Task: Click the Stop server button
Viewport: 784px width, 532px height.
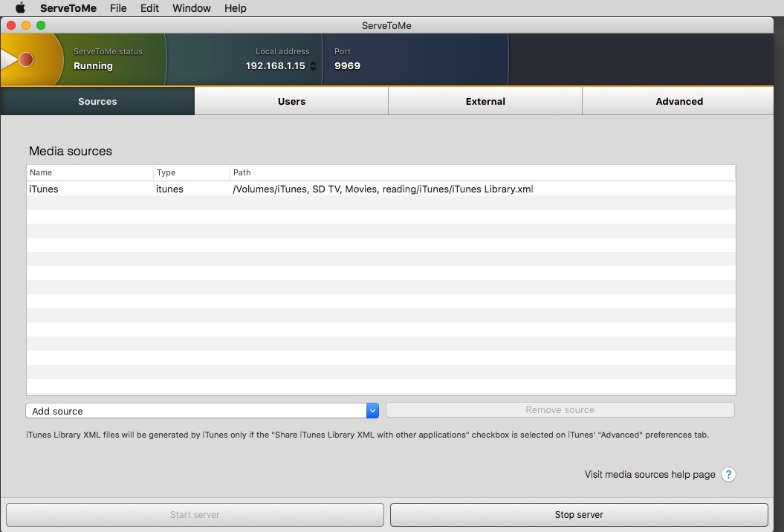Action: point(579,514)
